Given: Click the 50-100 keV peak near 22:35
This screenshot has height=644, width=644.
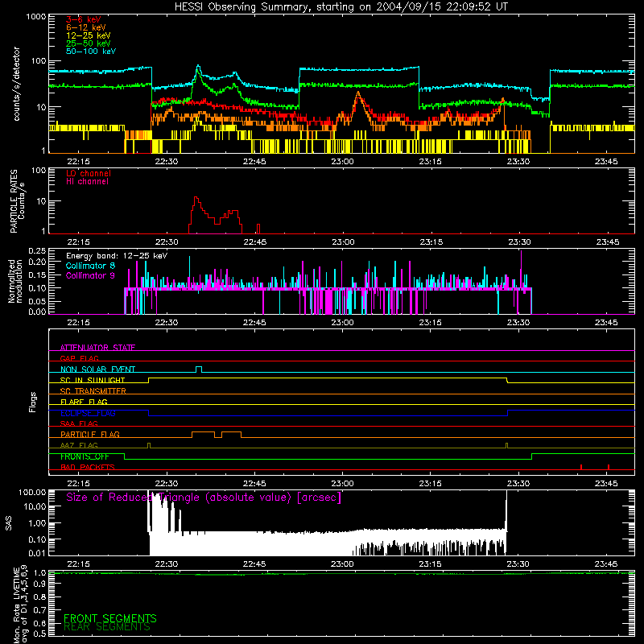Looking at the screenshot, I should coord(198,66).
